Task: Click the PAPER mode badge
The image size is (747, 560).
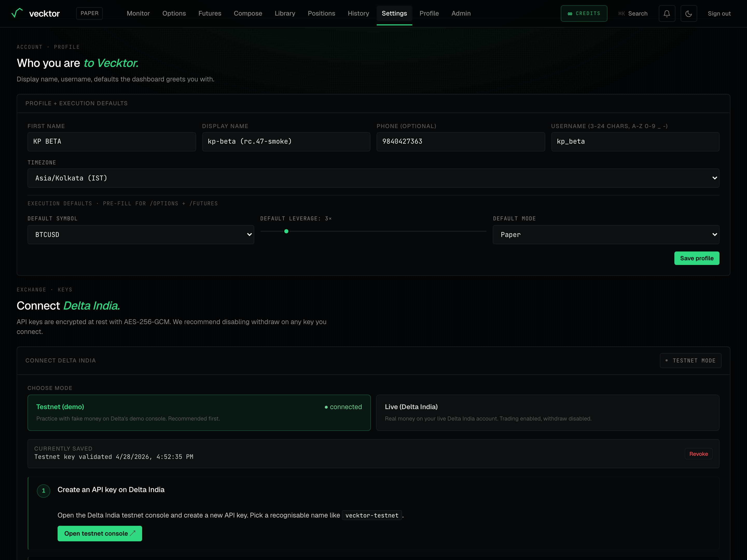Action: [x=89, y=13]
